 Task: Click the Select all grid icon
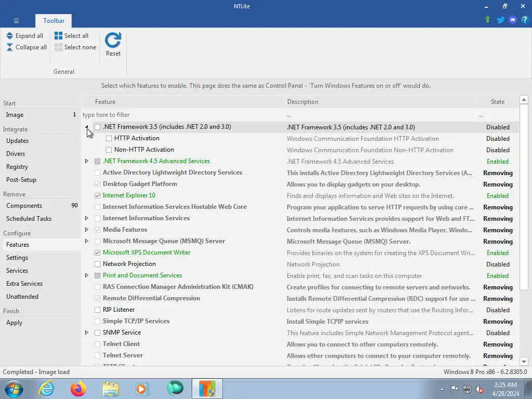58,36
